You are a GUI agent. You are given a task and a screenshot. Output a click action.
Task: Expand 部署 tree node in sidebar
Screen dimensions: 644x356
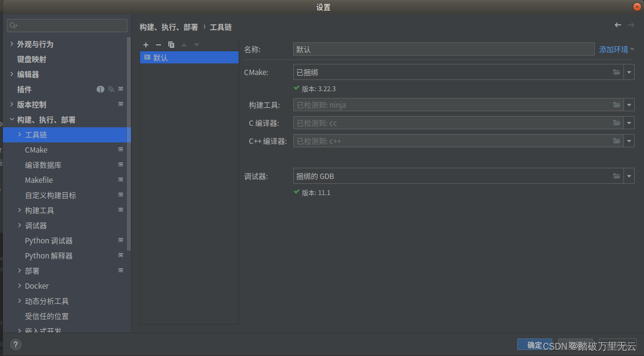pos(20,271)
